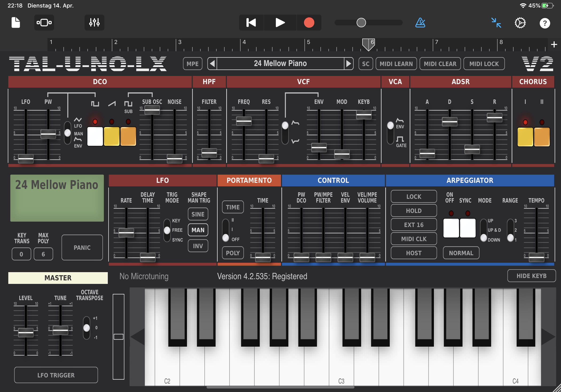Switch the VCA ENV/GATE selector

(x=390, y=133)
